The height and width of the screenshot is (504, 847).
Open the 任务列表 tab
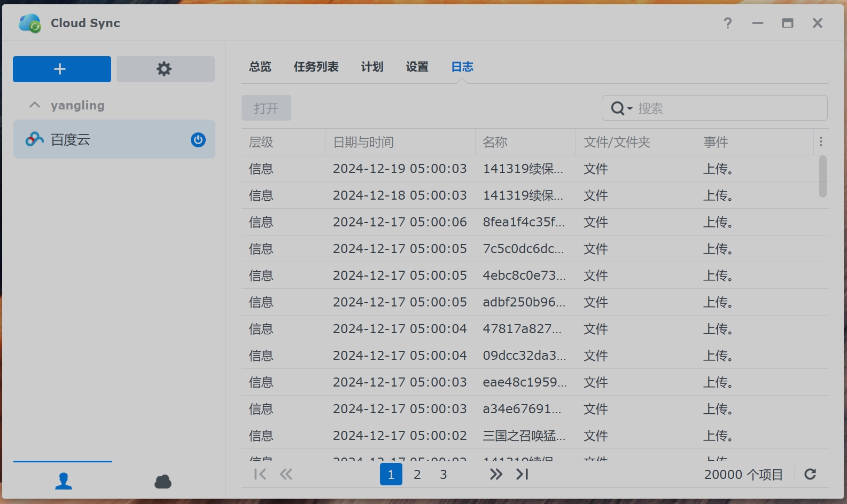[316, 67]
